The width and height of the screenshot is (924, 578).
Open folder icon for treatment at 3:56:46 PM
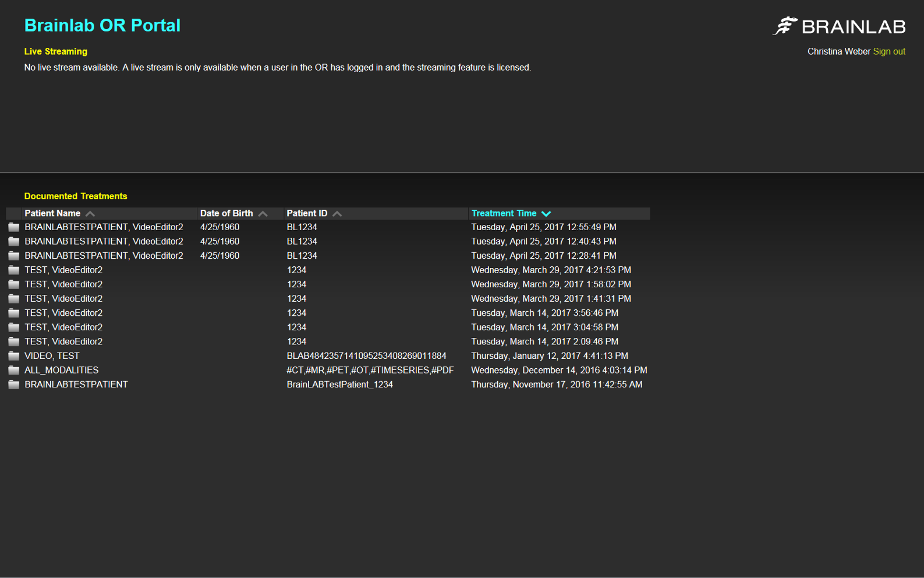point(14,313)
